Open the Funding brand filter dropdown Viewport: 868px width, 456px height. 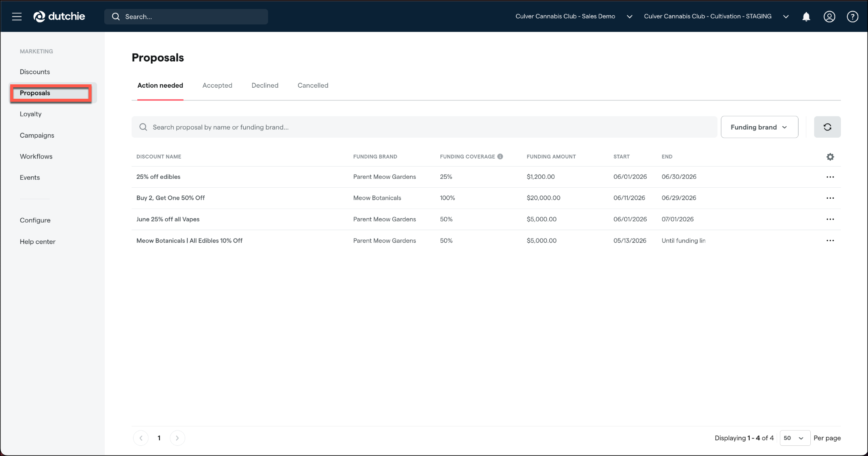[759, 127]
